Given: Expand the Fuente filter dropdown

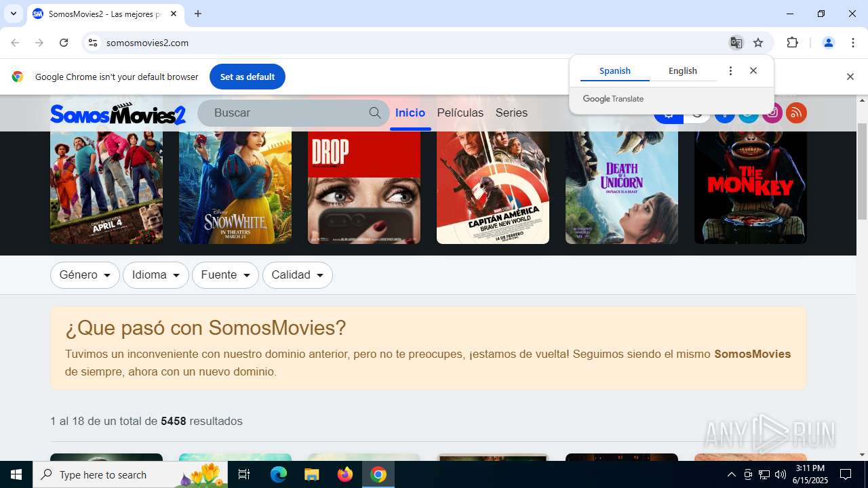Looking at the screenshot, I should click(x=225, y=275).
